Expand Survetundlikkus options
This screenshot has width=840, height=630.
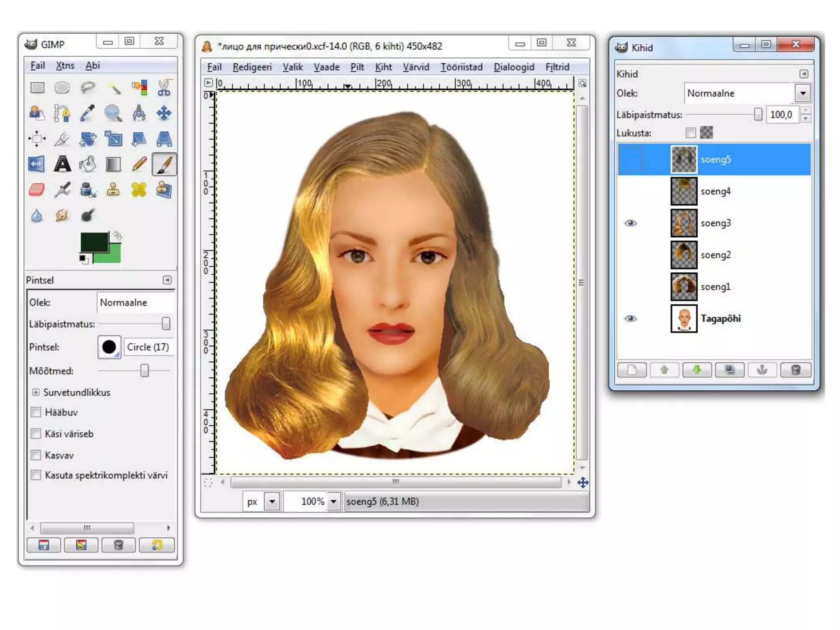(36, 392)
